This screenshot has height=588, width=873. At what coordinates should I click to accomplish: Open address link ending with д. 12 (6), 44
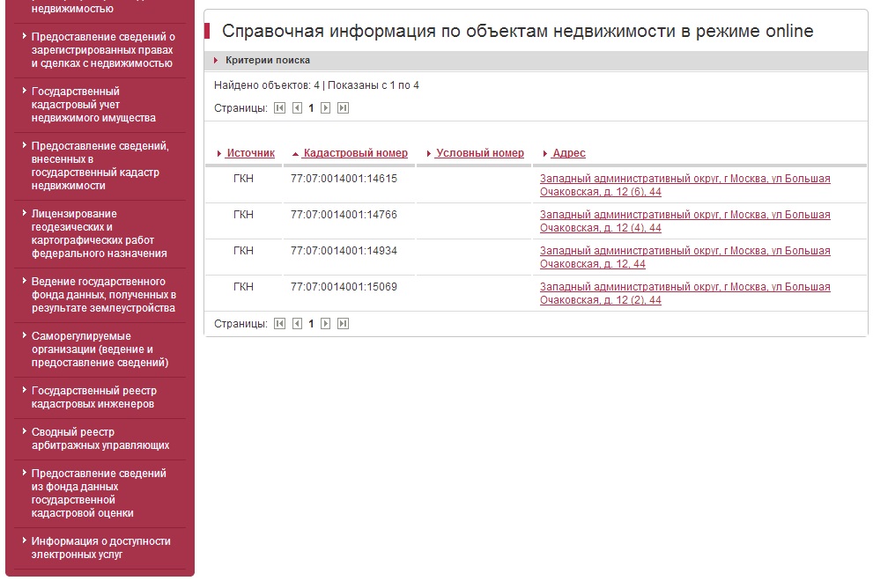tap(684, 185)
